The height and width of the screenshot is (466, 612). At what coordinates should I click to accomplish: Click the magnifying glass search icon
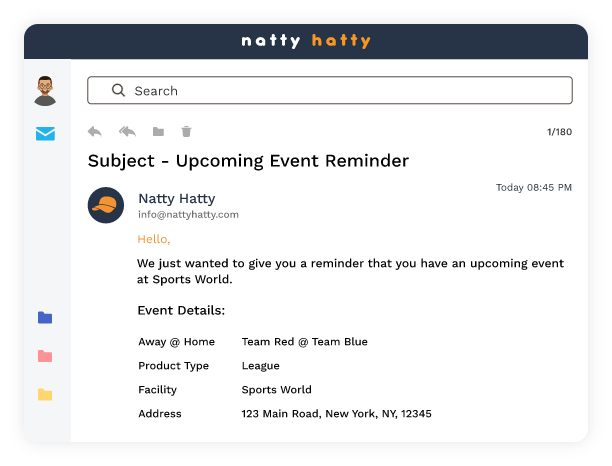coord(118,90)
